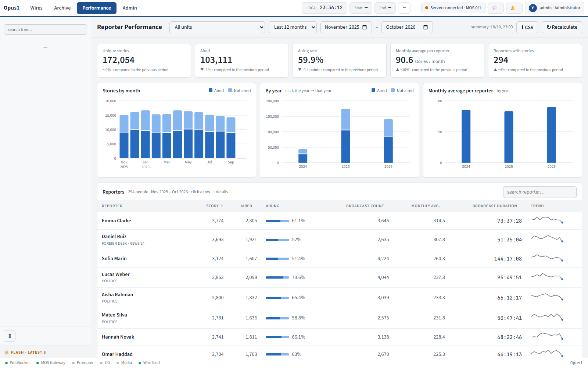Click the dash button next to End

point(404,8)
